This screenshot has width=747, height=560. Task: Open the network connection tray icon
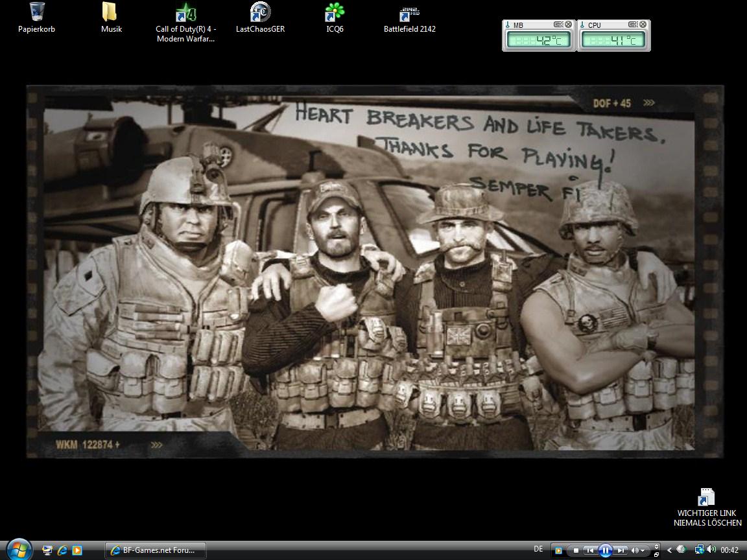click(x=700, y=550)
